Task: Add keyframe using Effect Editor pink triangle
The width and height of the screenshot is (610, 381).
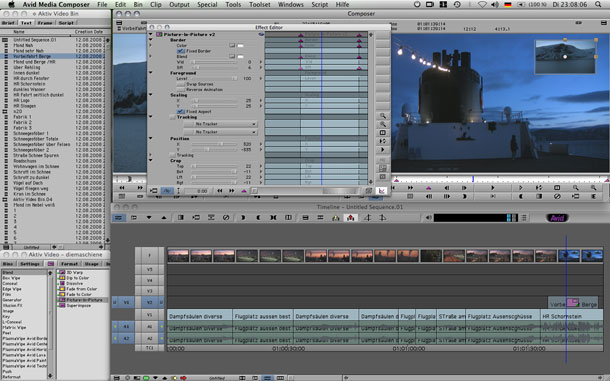Action: coord(244,191)
